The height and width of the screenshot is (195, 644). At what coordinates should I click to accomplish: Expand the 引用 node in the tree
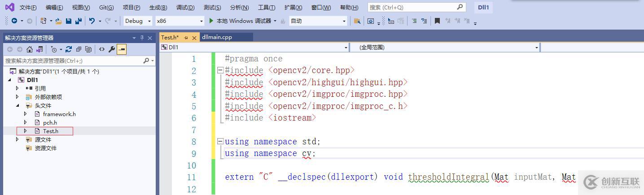17,88
